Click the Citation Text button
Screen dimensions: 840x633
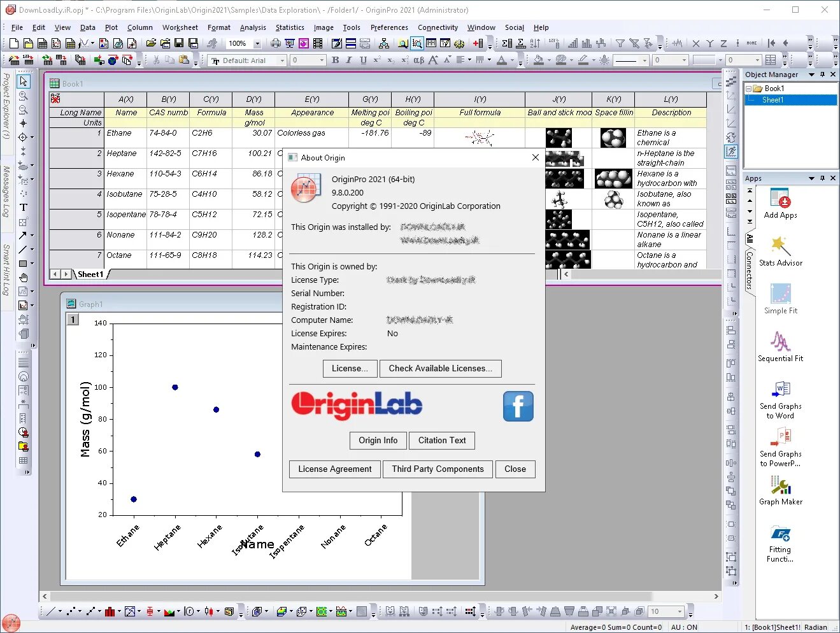point(442,441)
